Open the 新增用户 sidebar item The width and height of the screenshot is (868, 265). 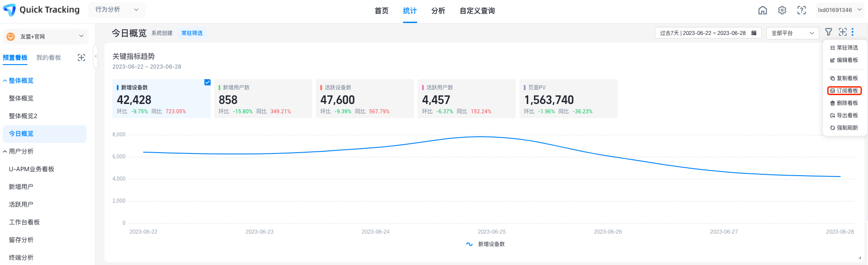21,187
